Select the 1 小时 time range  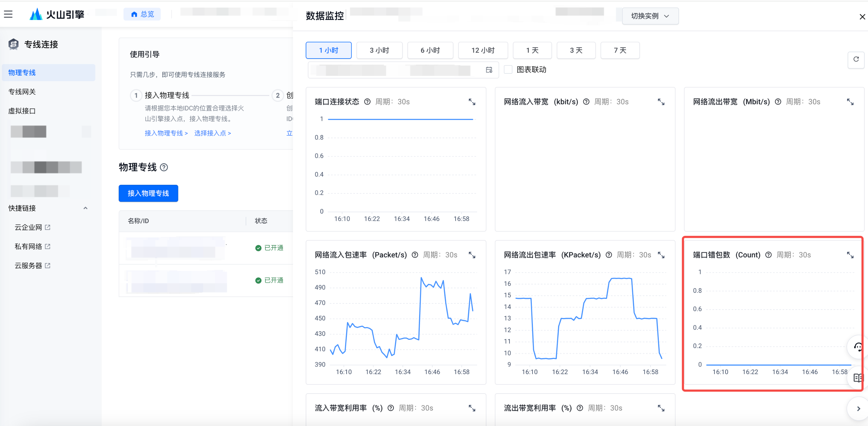(x=328, y=51)
